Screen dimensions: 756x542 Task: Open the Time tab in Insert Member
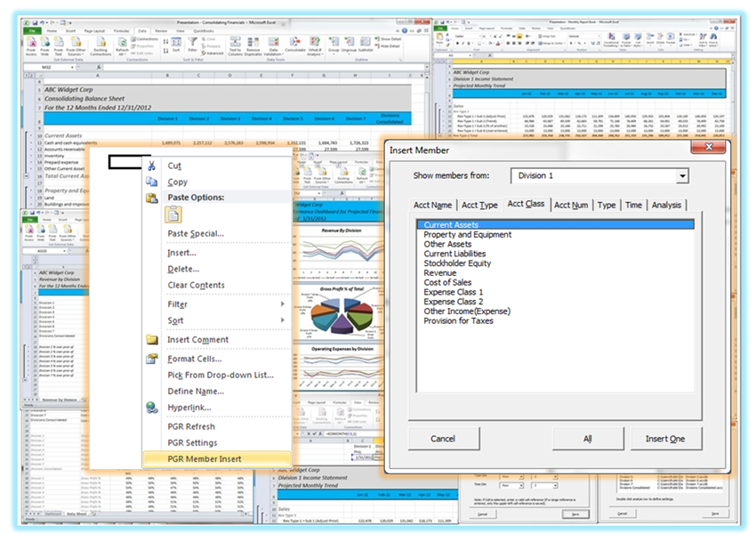633,205
